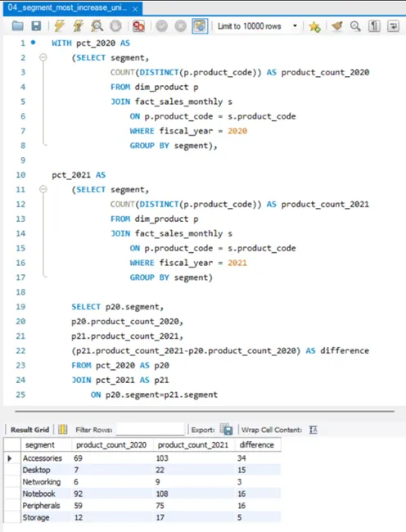Click the 103 value in Accessories row

coord(162,458)
